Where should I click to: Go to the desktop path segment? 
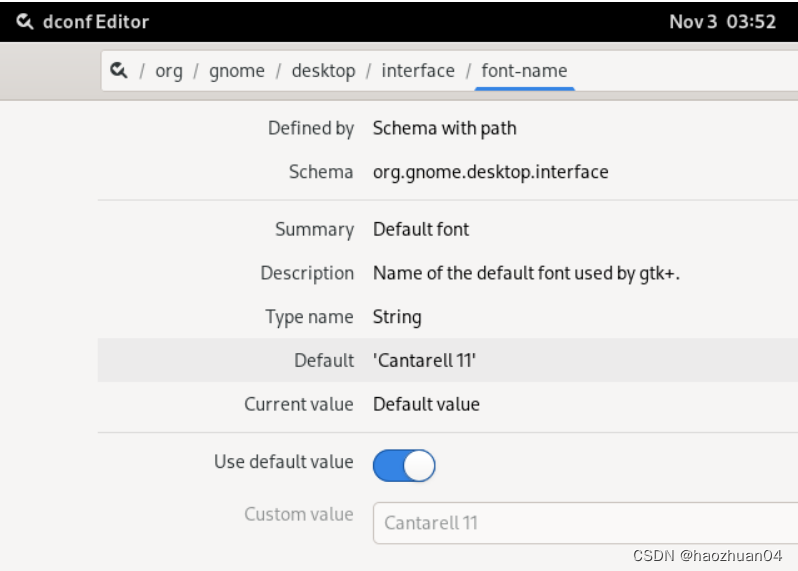[323, 71]
